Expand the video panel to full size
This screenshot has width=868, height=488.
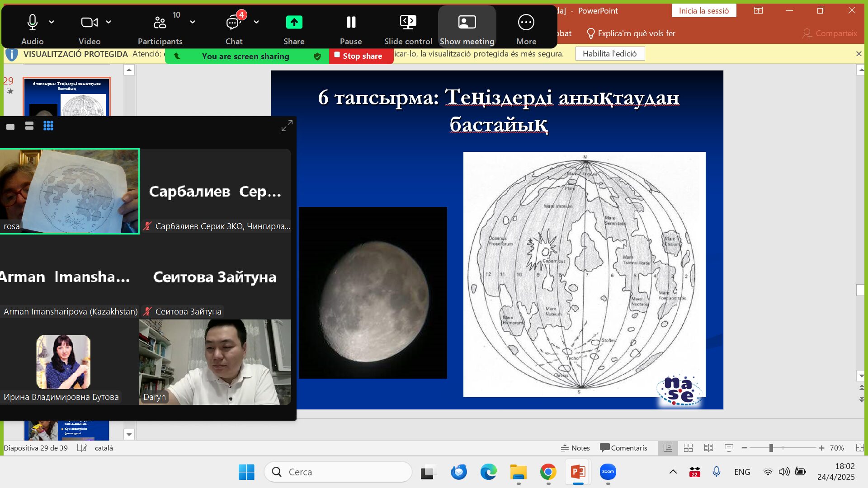coord(287,126)
